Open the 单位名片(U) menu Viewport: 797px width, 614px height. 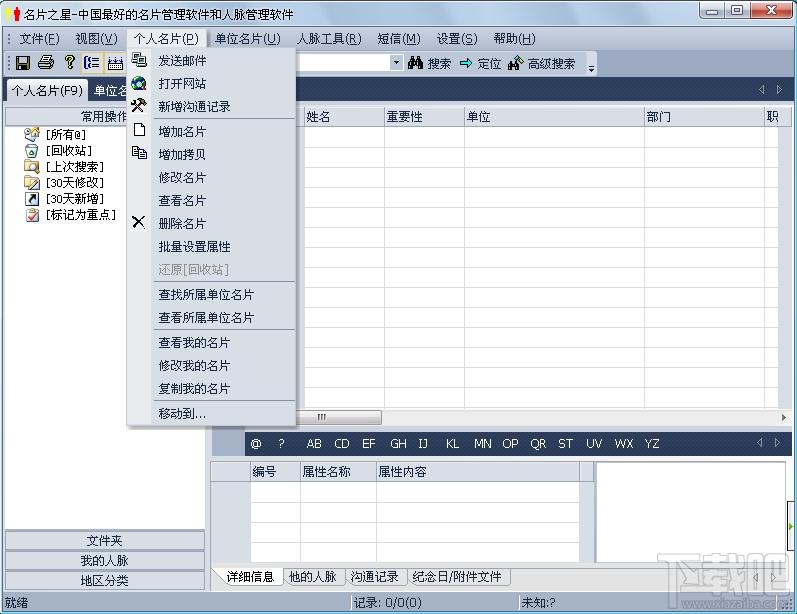(x=248, y=39)
